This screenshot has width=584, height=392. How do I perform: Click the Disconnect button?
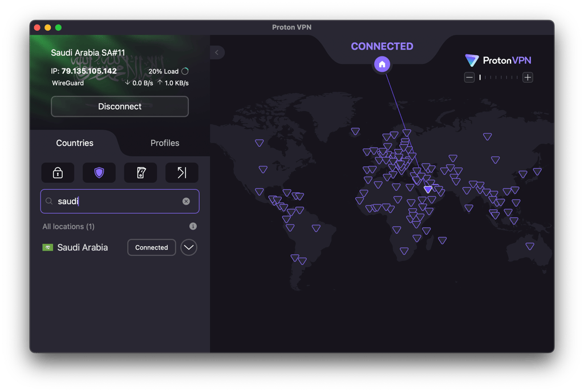[120, 107]
